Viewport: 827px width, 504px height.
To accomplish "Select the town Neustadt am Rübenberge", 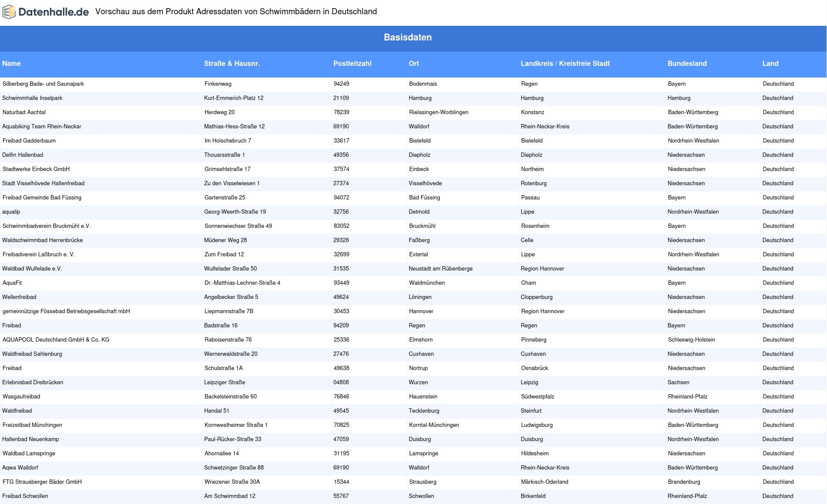I will point(441,269).
